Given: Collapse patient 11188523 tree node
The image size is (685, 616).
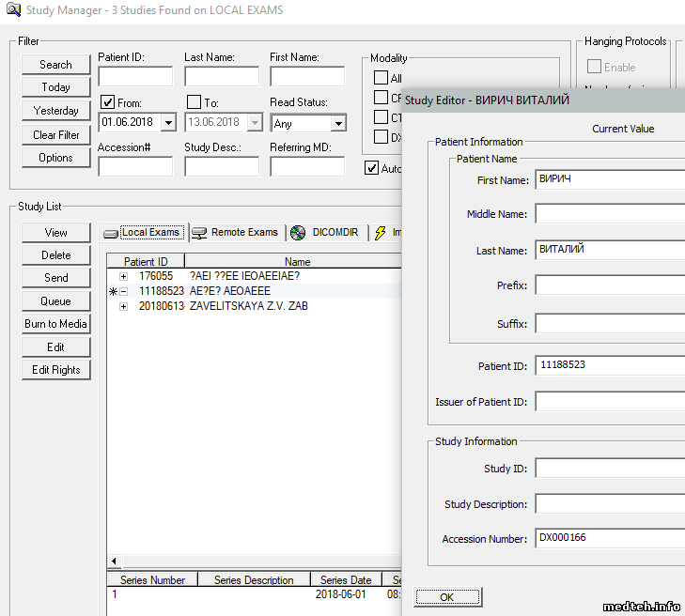Looking at the screenshot, I should coord(124,292).
